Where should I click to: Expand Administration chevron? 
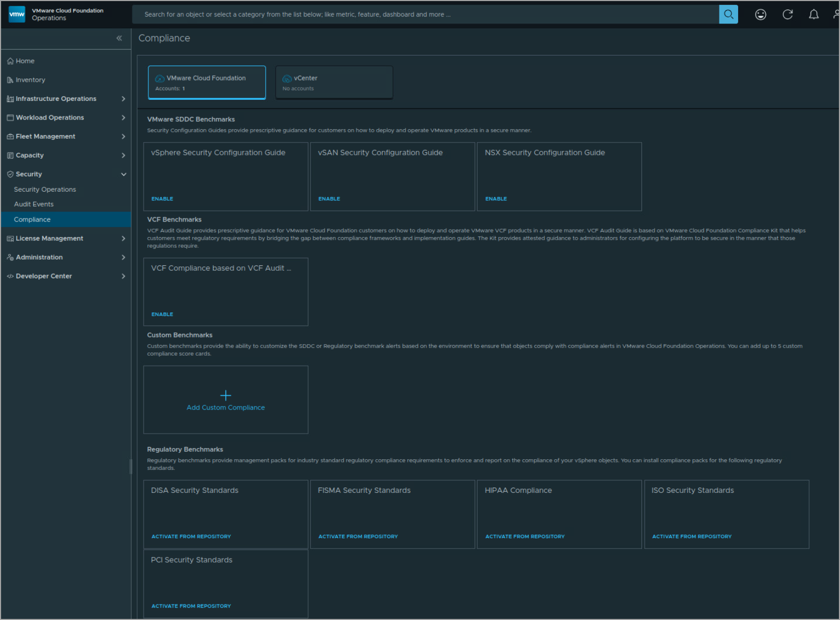pos(123,257)
